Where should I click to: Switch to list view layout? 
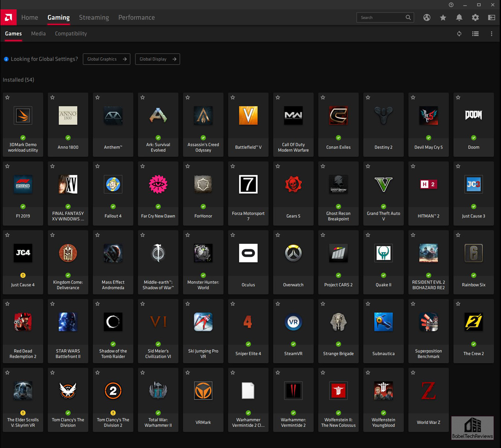pyautogui.click(x=476, y=34)
